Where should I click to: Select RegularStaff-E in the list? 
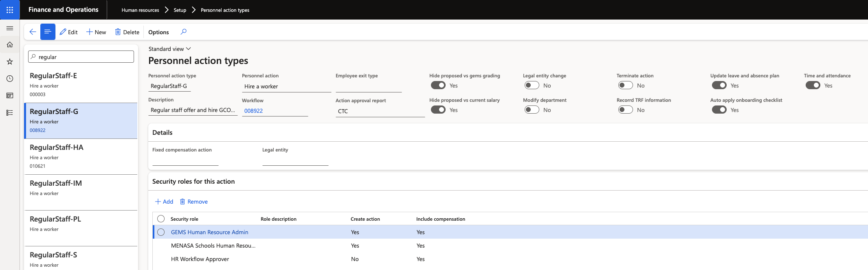81,85
